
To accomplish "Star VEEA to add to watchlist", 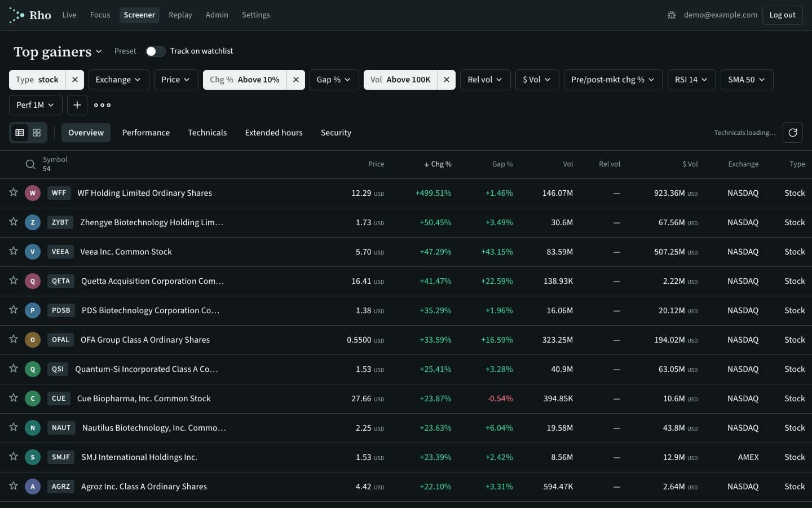I will tap(14, 251).
